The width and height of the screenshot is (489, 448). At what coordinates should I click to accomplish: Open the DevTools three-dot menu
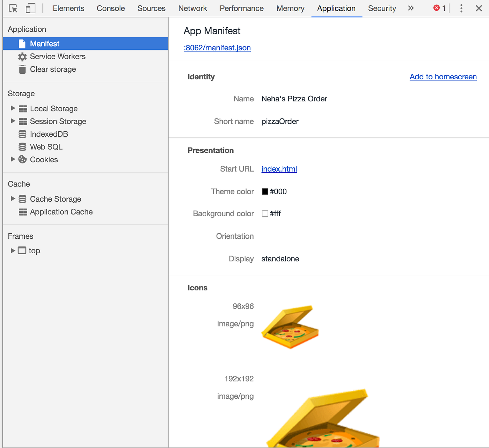(461, 8)
